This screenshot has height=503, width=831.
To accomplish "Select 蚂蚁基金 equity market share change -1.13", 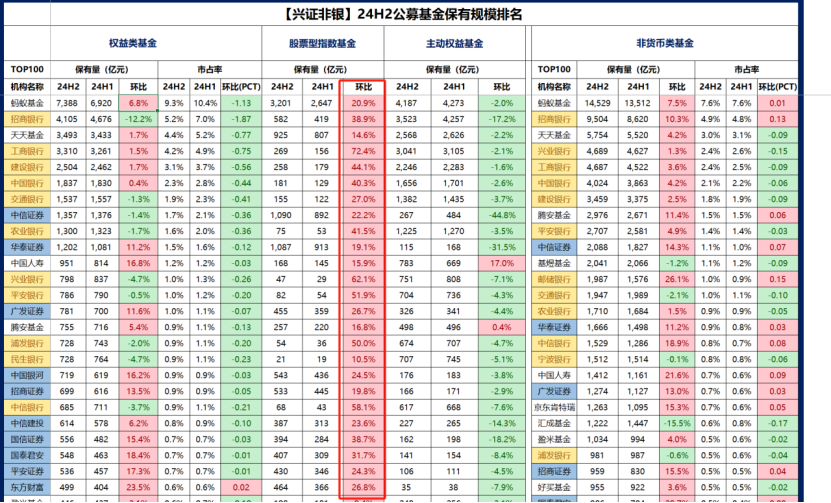I will tap(241, 103).
